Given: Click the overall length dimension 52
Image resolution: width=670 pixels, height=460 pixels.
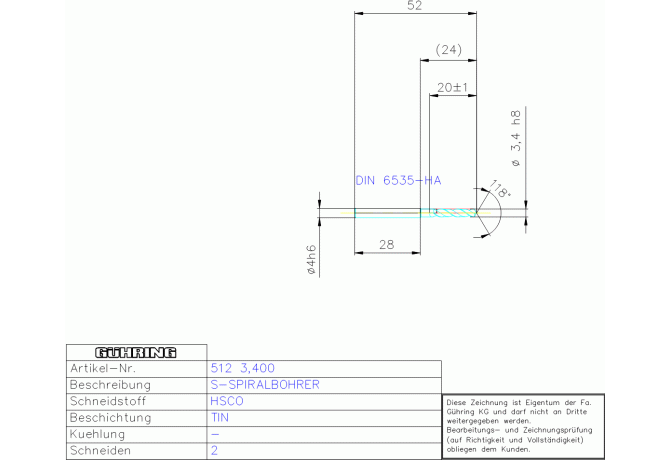Looking at the screenshot, I should (x=415, y=6).
